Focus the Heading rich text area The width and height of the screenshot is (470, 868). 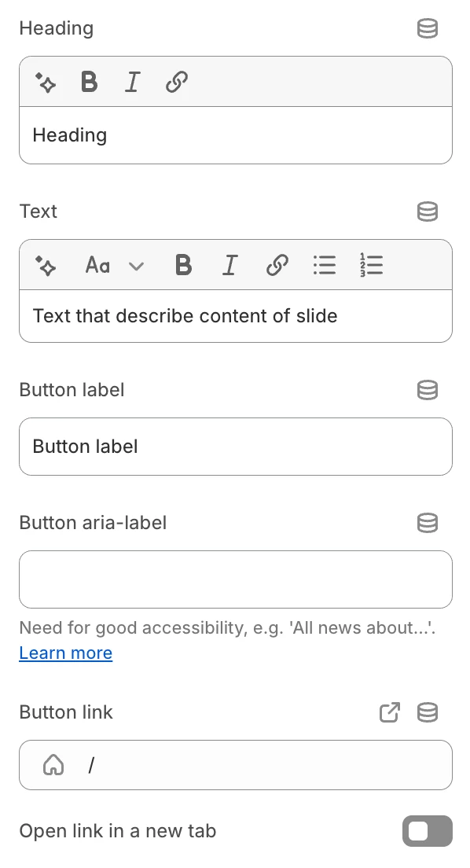pyautogui.click(x=236, y=135)
